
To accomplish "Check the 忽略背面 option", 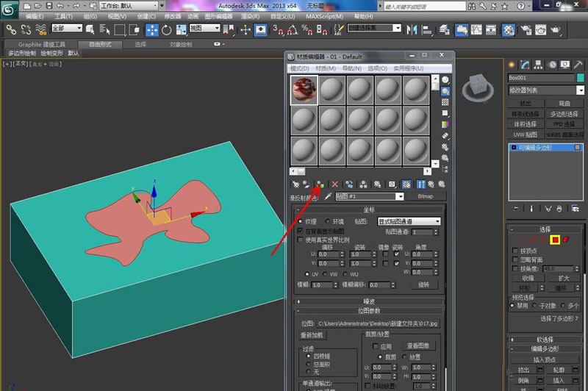I will coord(514,259).
